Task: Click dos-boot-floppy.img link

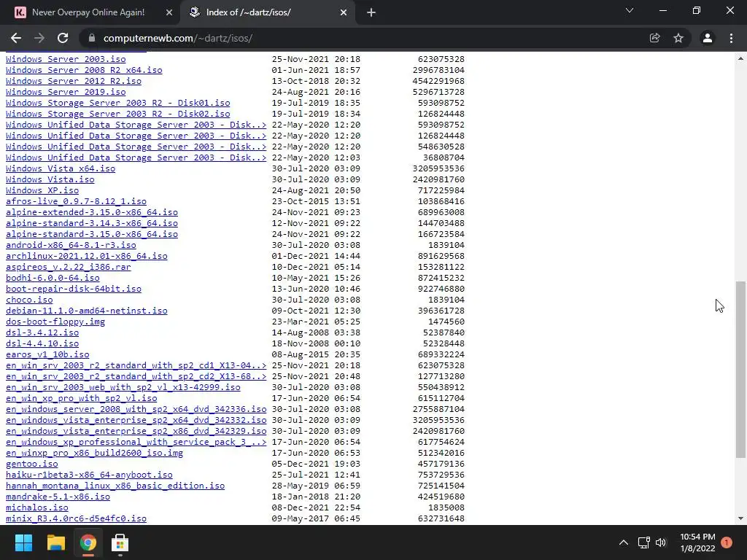Action: pos(55,322)
